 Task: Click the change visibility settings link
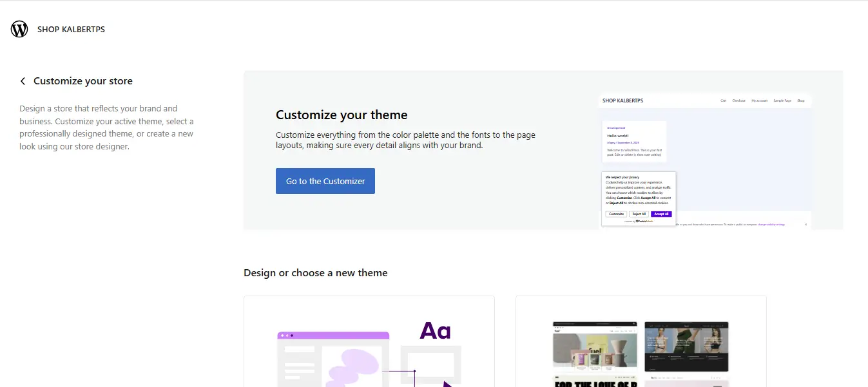pyautogui.click(x=771, y=224)
